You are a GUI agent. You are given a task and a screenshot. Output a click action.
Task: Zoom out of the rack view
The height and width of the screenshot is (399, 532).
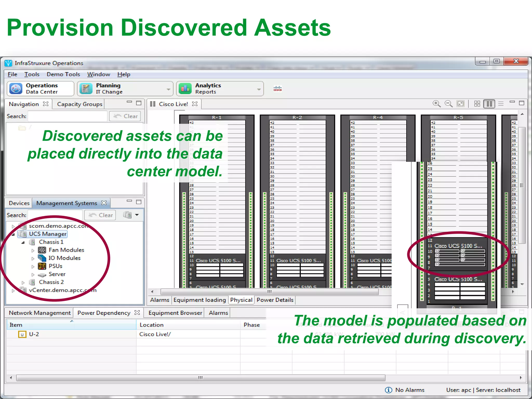tap(449, 104)
